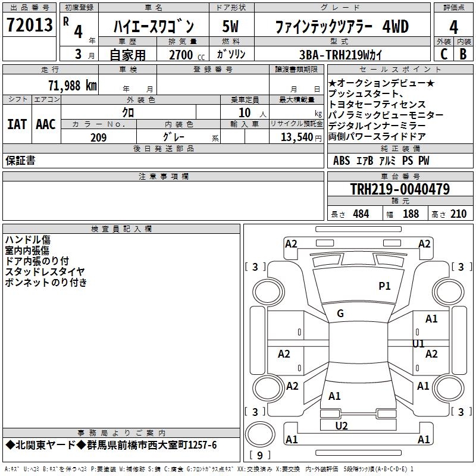Click the header "検査員記入欄"

point(121,229)
